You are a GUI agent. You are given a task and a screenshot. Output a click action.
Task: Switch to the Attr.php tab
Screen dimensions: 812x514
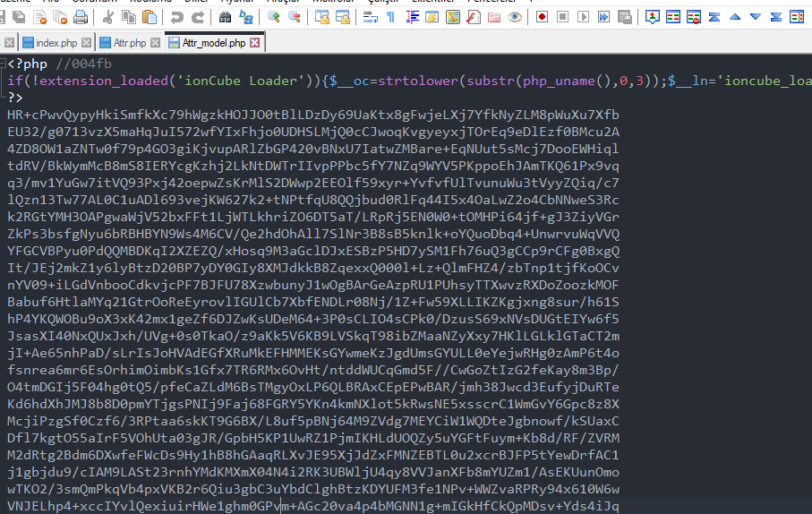tap(130, 42)
